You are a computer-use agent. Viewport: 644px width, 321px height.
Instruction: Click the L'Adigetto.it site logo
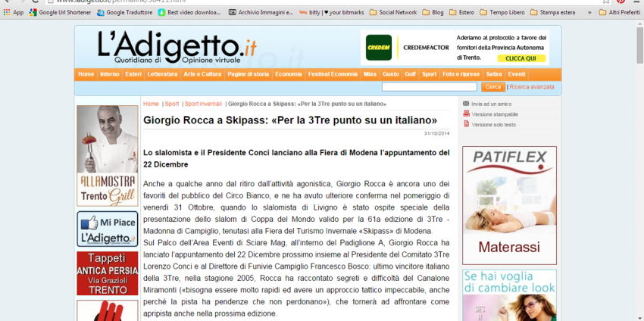point(177,47)
